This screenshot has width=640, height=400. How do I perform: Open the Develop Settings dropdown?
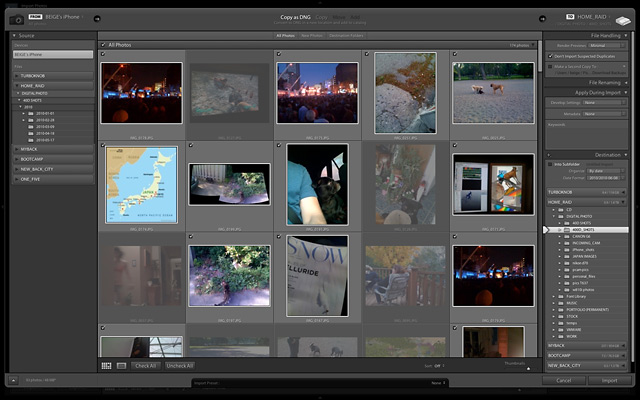[x=604, y=102]
